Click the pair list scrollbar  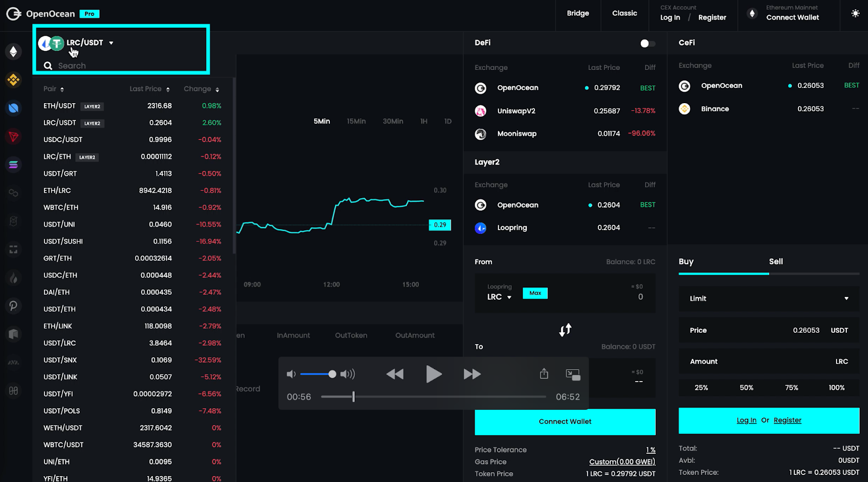point(234,166)
